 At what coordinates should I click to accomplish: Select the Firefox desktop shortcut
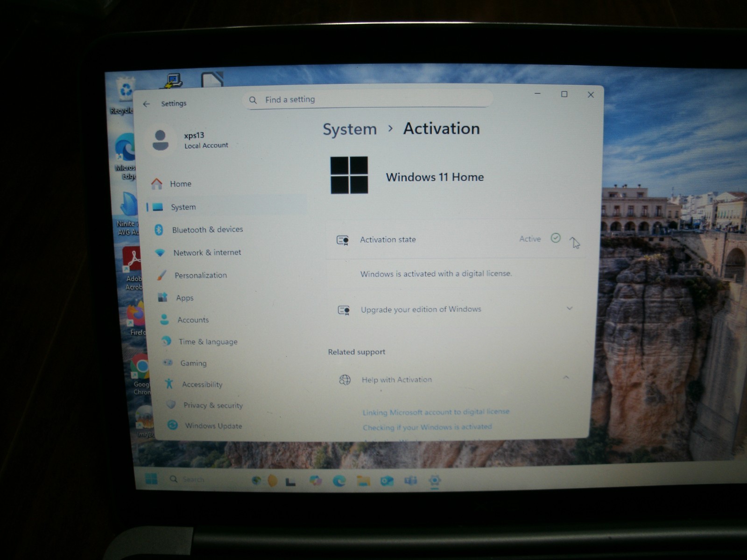(x=136, y=319)
